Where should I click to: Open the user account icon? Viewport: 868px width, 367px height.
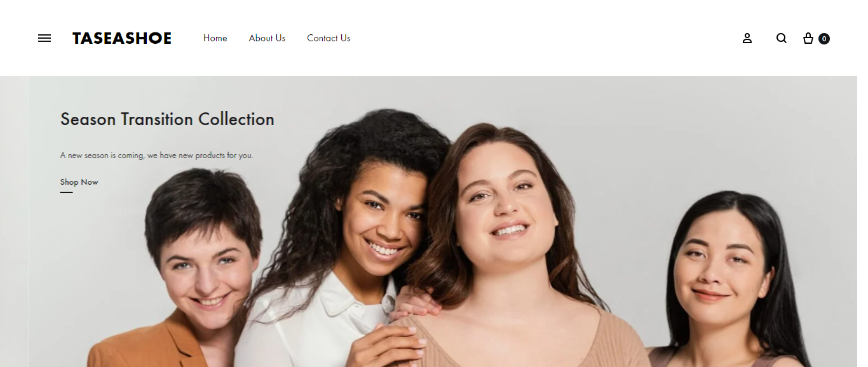pyautogui.click(x=747, y=38)
